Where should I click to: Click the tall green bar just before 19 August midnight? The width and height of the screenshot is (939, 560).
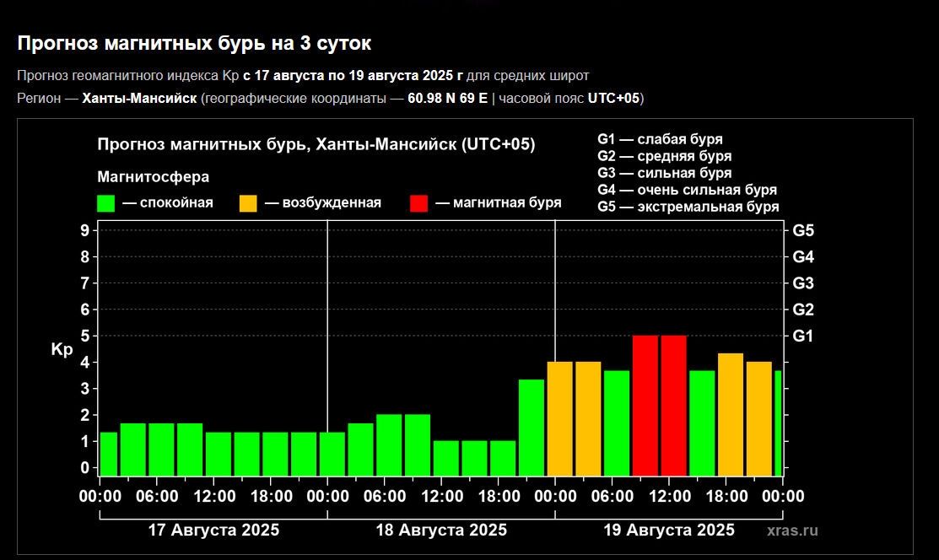click(531, 426)
